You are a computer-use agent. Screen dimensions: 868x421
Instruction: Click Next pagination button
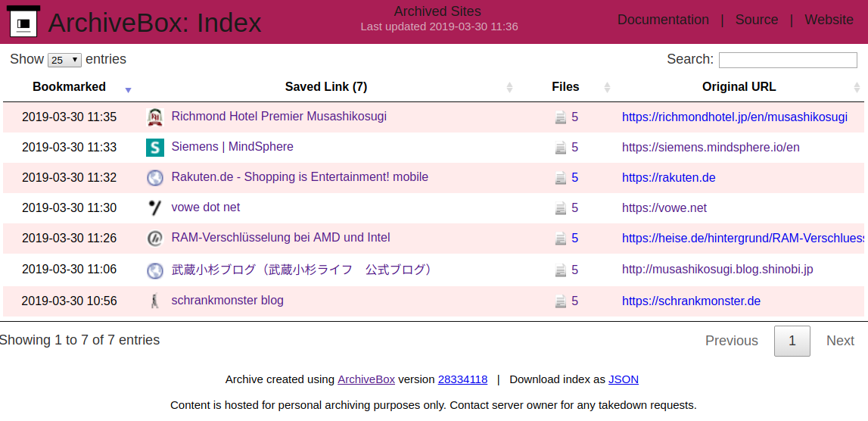tap(840, 341)
